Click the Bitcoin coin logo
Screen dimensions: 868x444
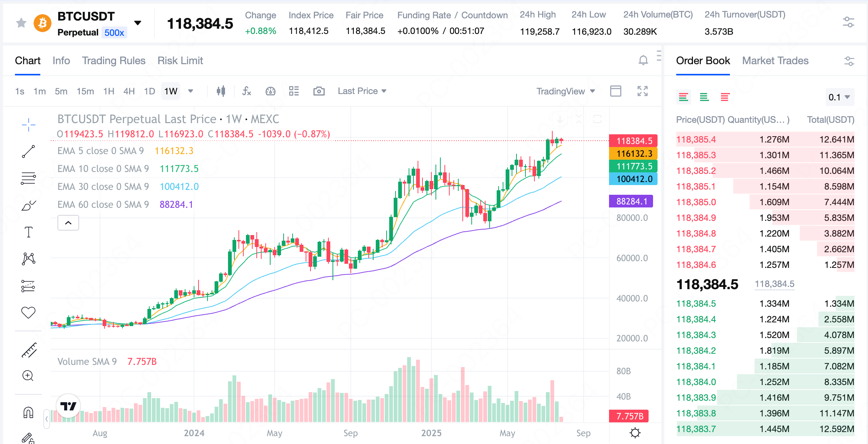pyautogui.click(x=43, y=23)
